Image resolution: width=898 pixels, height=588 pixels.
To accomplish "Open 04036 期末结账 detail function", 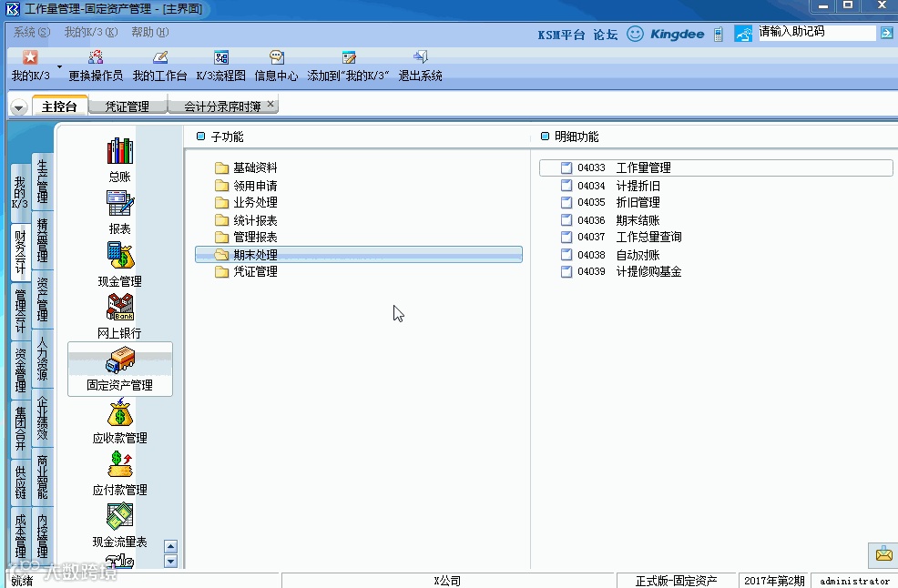I will click(716, 220).
